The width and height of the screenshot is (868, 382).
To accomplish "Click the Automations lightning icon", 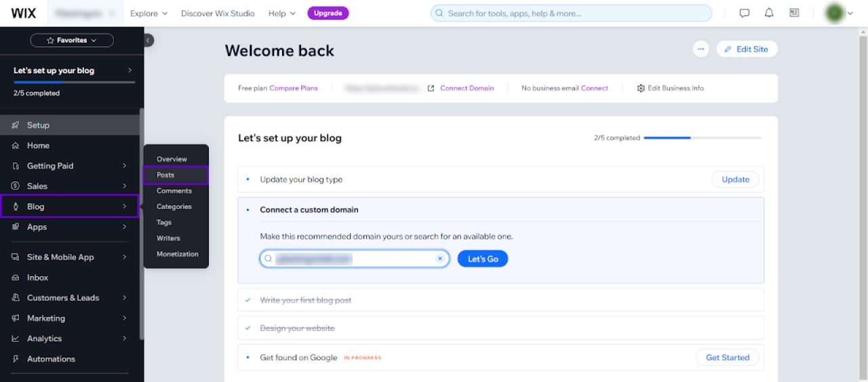I will click(x=15, y=359).
